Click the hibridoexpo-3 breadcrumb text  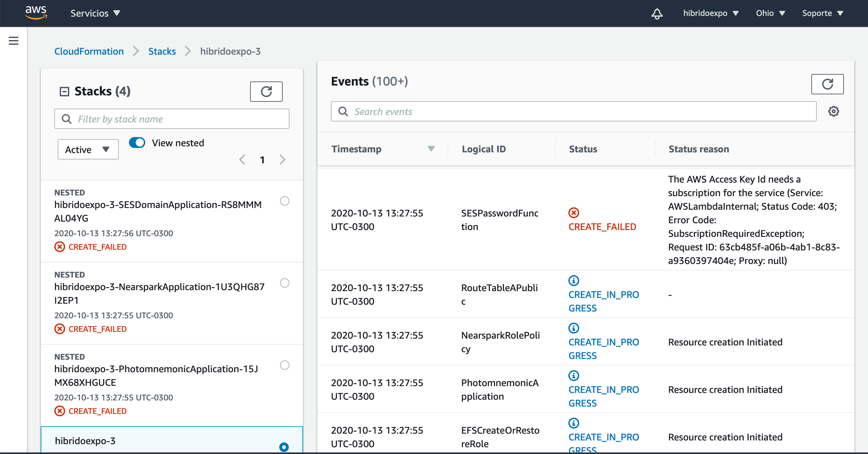[230, 51]
